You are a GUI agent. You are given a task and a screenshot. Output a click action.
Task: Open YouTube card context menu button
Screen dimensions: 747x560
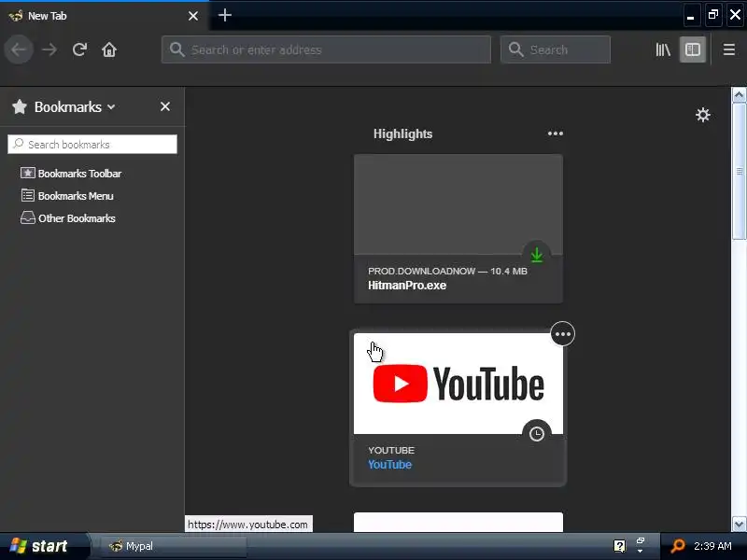pyautogui.click(x=563, y=334)
